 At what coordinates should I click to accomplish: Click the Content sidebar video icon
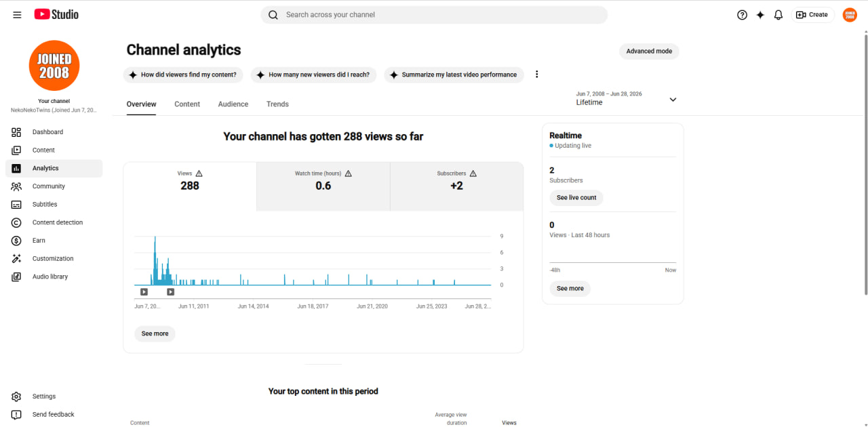(x=16, y=150)
